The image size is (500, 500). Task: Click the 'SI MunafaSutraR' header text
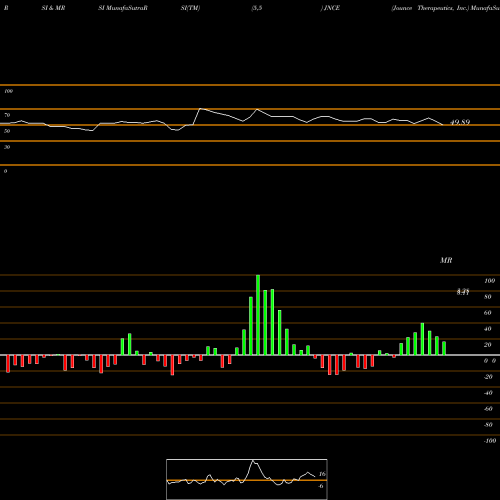123,8
